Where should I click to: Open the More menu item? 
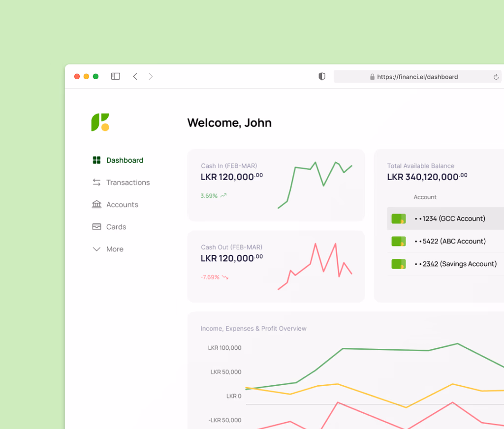point(115,249)
